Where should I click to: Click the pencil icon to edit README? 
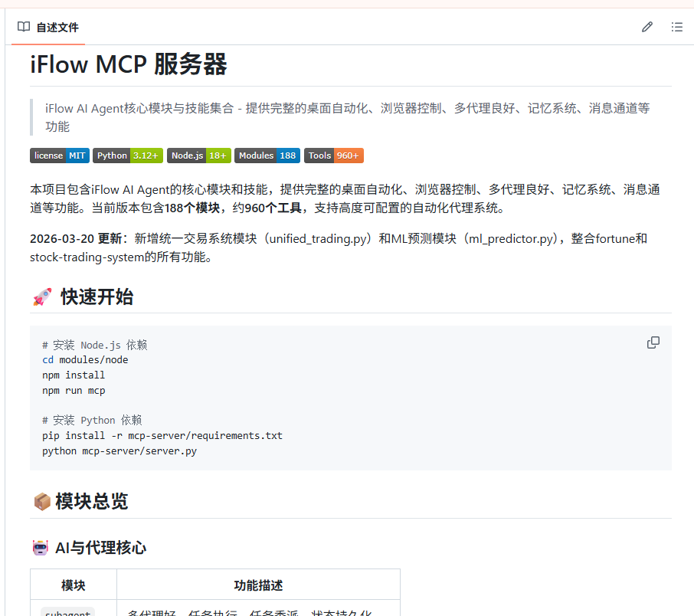(x=647, y=27)
